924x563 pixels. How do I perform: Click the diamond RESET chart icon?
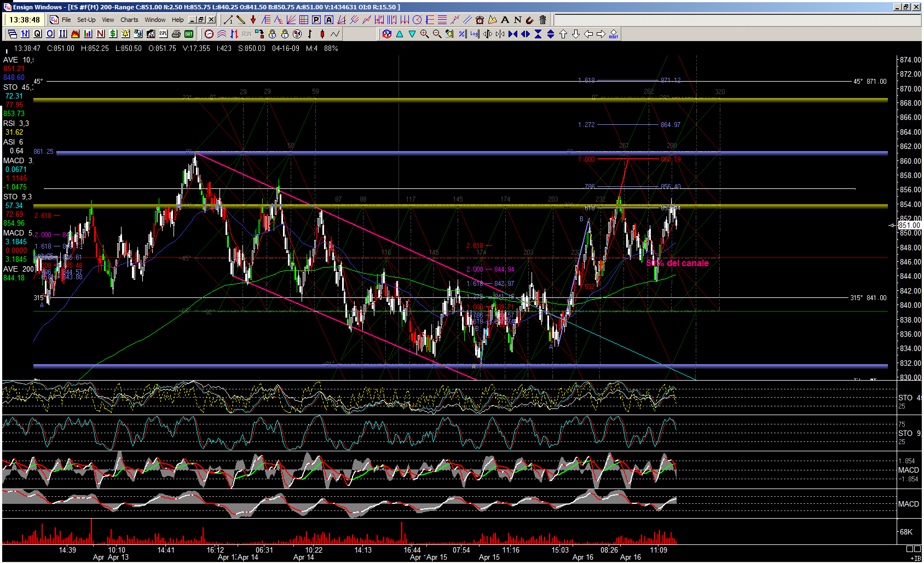coord(614,34)
